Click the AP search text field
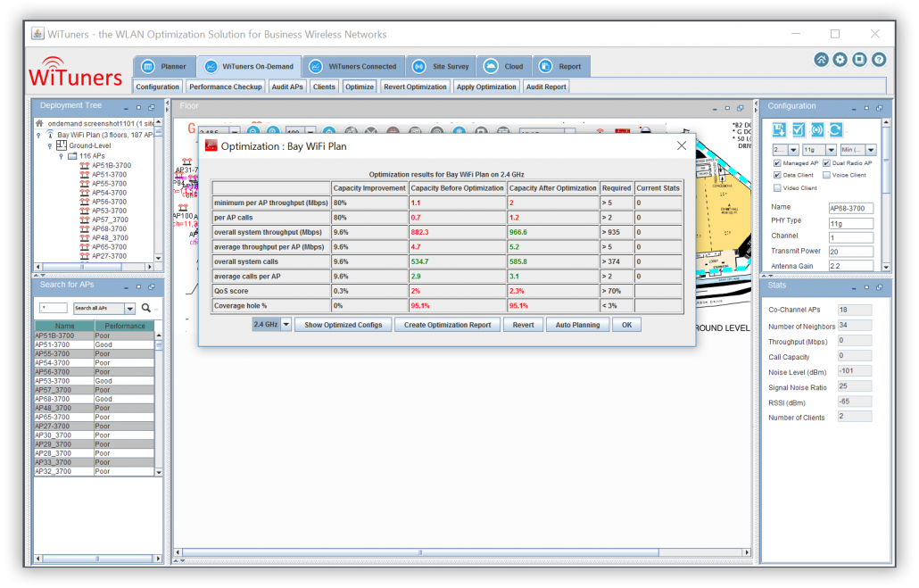Screen dimensions: 919x588 tap(54, 308)
